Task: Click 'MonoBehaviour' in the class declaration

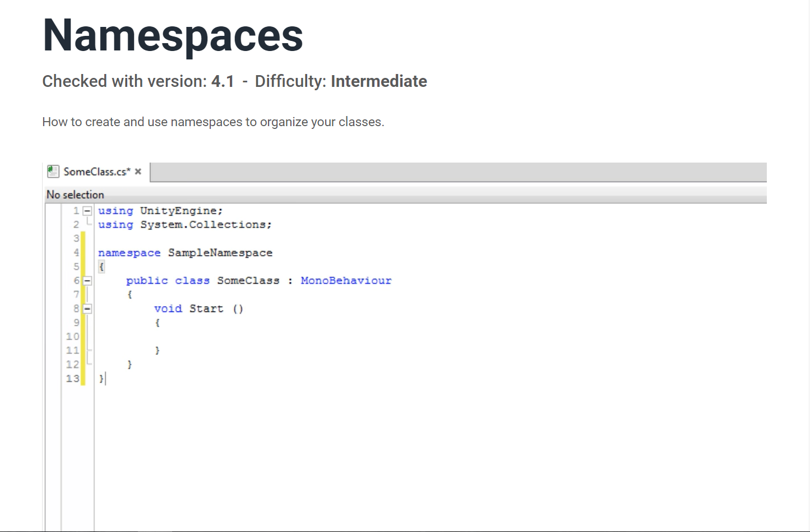Action: (x=346, y=280)
